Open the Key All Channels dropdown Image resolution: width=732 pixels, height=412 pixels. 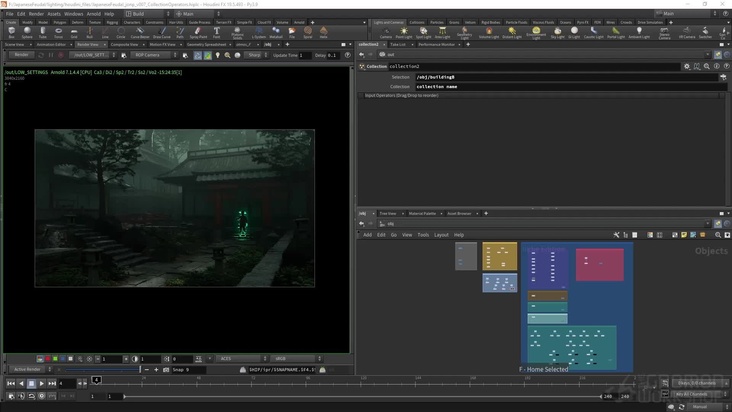[699, 394]
